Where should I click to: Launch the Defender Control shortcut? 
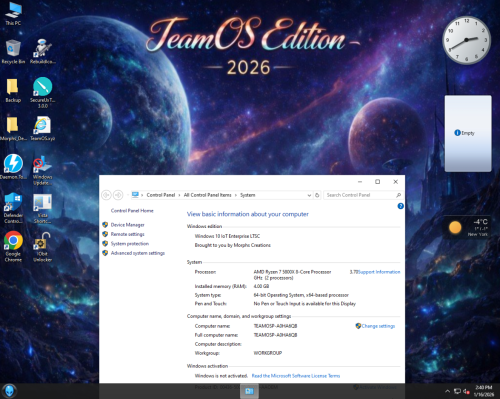(x=13, y=208)
